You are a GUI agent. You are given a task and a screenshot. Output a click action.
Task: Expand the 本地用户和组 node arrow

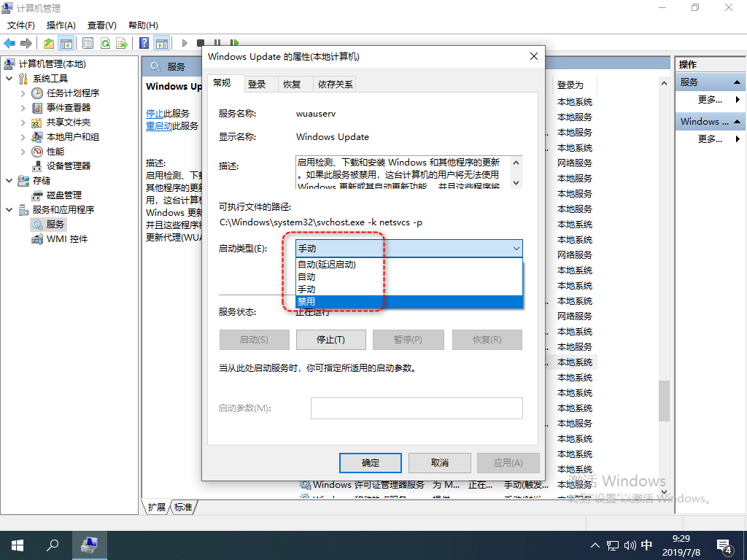(23, 137)
